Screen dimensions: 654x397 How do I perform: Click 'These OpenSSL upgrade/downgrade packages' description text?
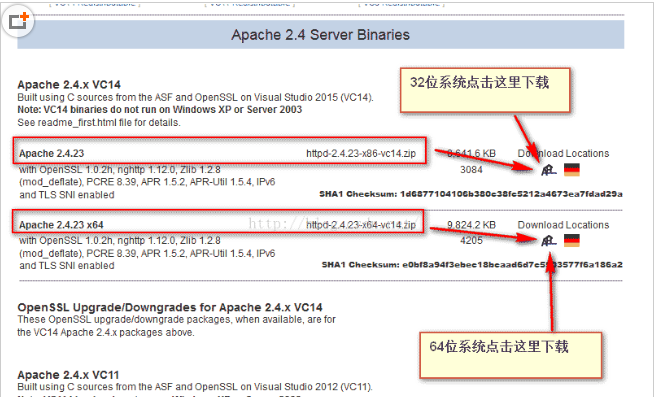coord(176,326)
